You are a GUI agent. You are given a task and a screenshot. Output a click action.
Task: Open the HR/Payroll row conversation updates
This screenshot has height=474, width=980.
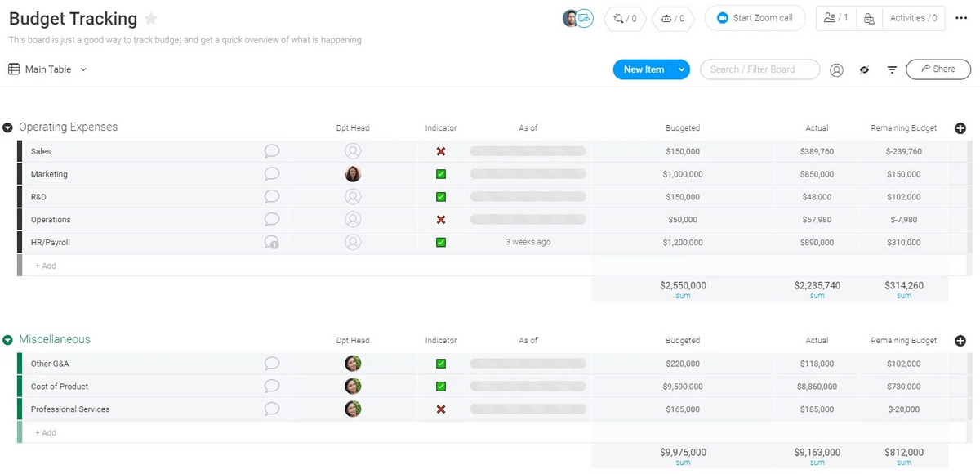[x=272, y=243]
